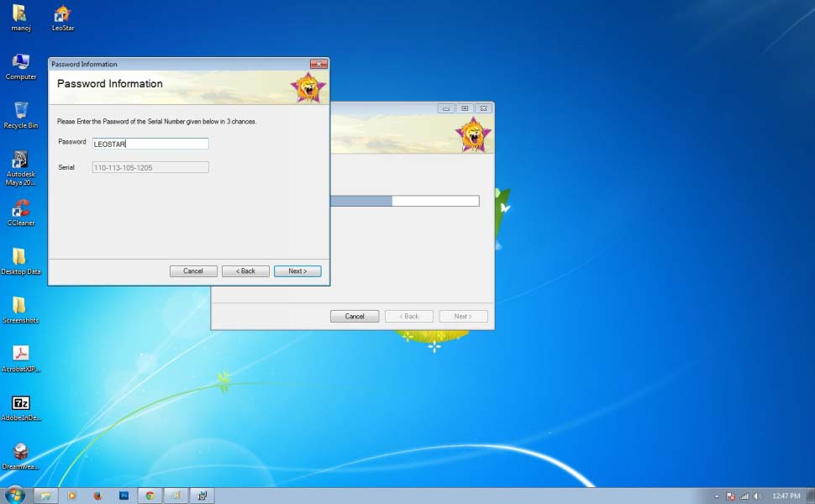Open the Windows Start menu
Viewport: 815px width, 504px height.
[x=14, y=495]
